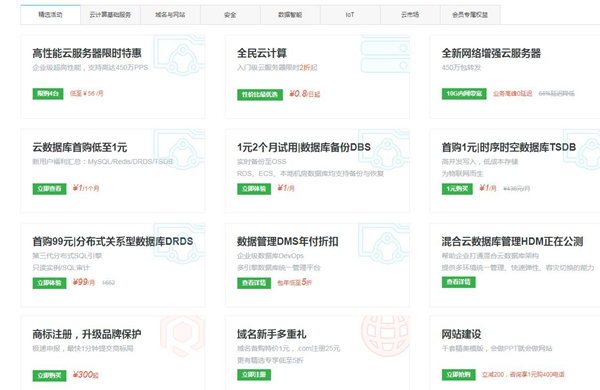Click the green 限购4台 button

[x=48, y=93]
